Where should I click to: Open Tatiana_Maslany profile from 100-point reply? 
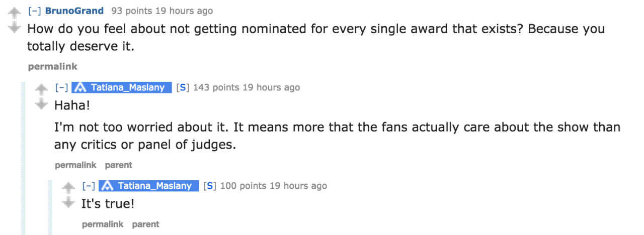[x=155, y=186]
